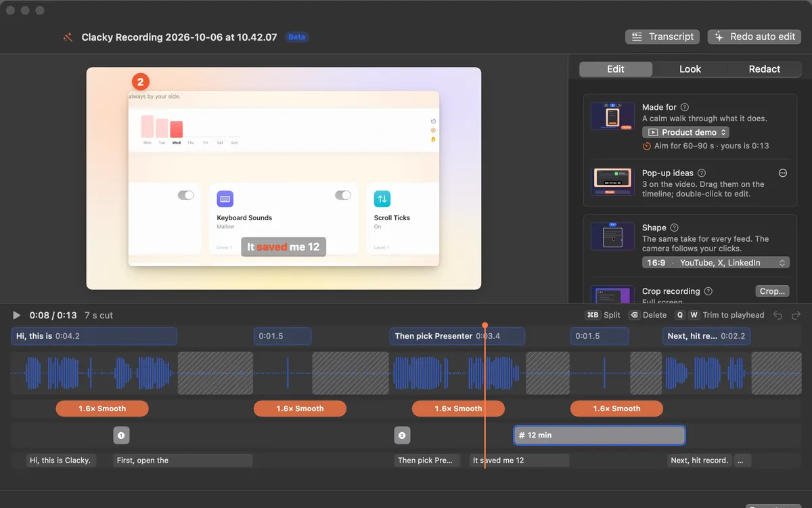Click the Crop... button
812x508 pixels.
click(773, 291)
